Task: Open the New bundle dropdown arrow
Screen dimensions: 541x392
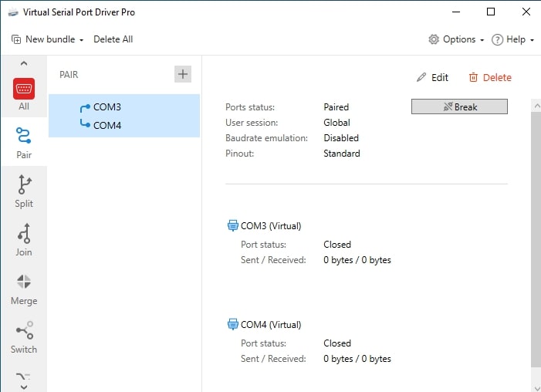Action: (x=82, y=40)
